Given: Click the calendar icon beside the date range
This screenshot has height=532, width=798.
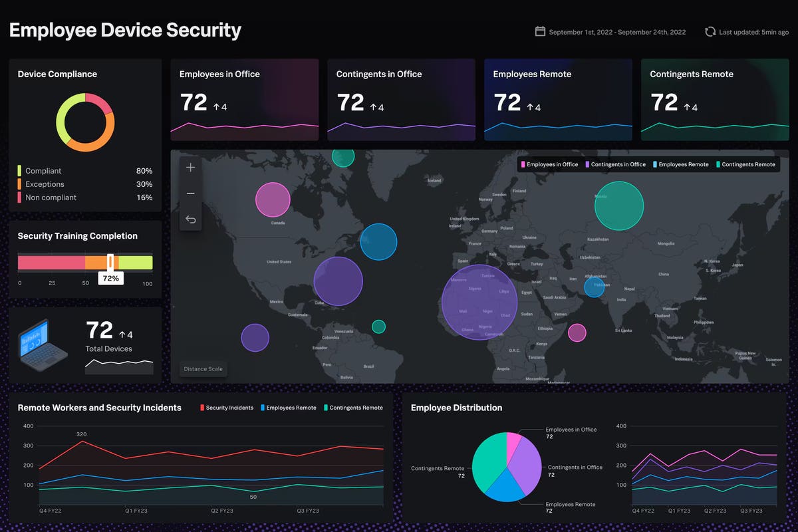Looking at the screenshot, I should pos(540,31).
